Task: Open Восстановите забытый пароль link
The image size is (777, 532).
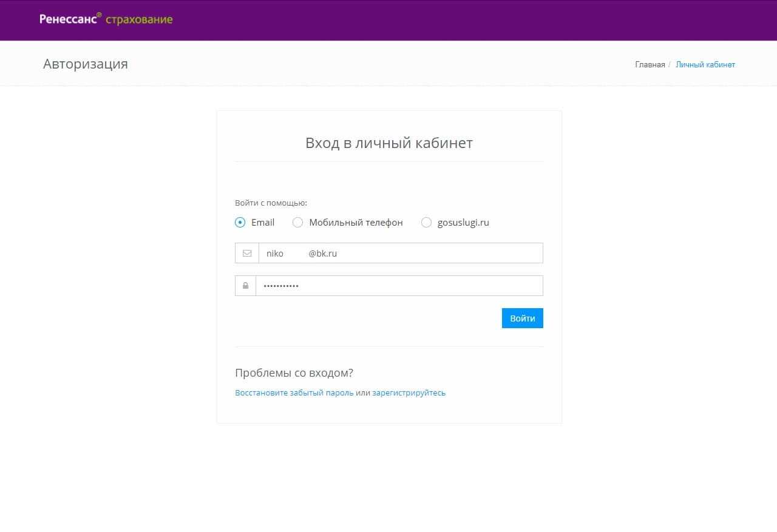Action: pyautogui.click(x=294, y=393)
